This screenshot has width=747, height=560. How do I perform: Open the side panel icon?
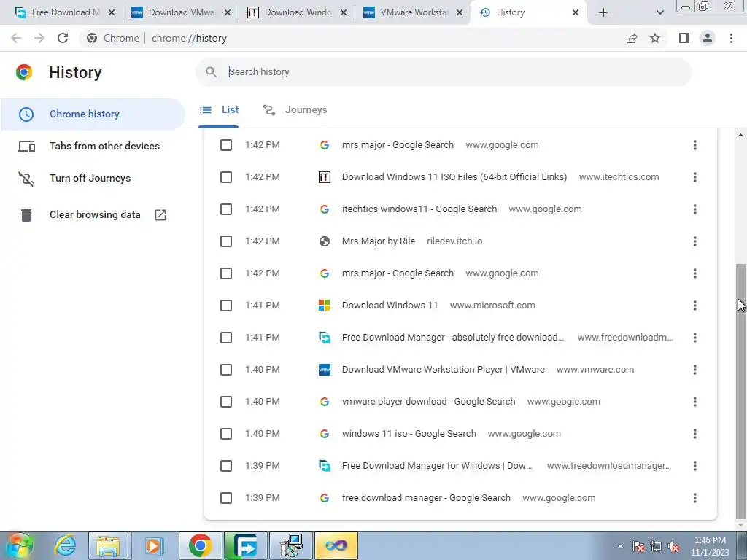684,38
